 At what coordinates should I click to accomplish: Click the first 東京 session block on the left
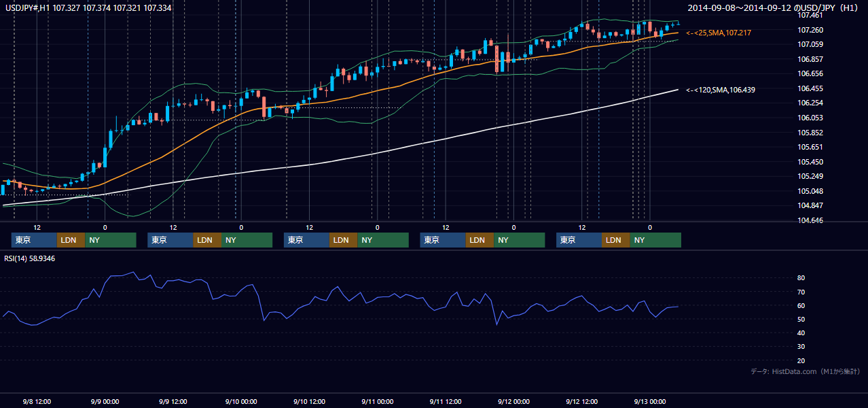[x=34, y=240]
